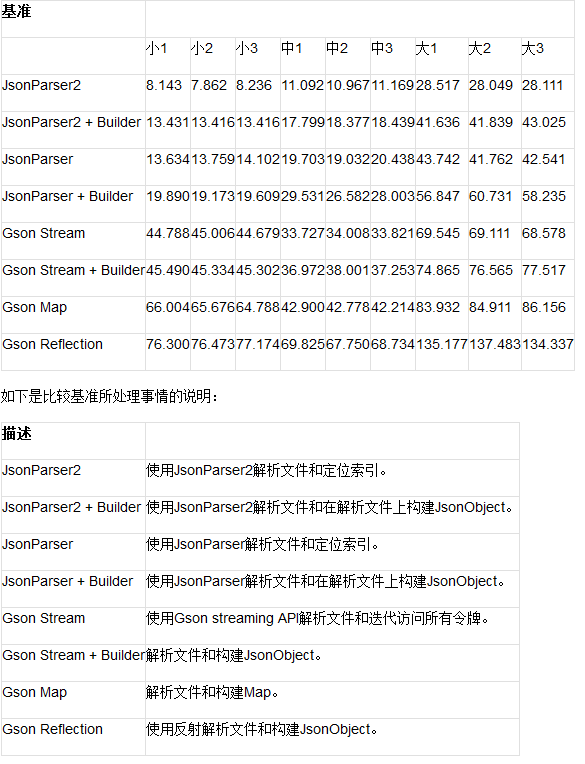Click Gson Stream + Builder in description table
The height and width of the screenshot is (764, 585).
point(74,655)
